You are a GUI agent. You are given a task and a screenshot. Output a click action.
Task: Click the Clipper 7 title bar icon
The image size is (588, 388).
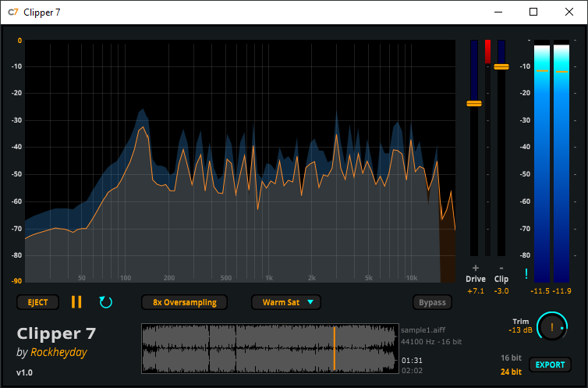click(x=13, y=12)
